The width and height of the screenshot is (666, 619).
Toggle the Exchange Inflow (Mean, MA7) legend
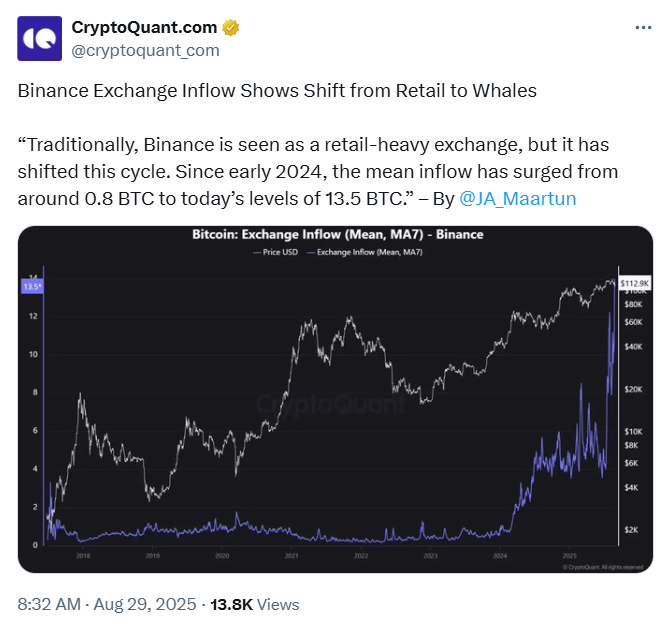[x=365, y=252]
